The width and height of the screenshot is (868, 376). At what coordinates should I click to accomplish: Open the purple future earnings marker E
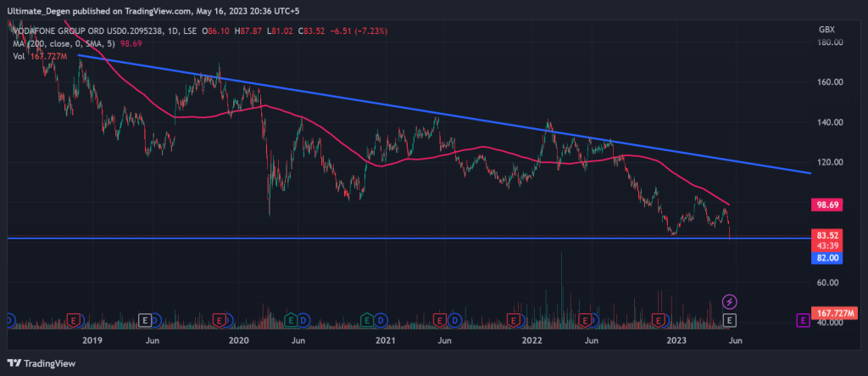[x=802, y=319]
